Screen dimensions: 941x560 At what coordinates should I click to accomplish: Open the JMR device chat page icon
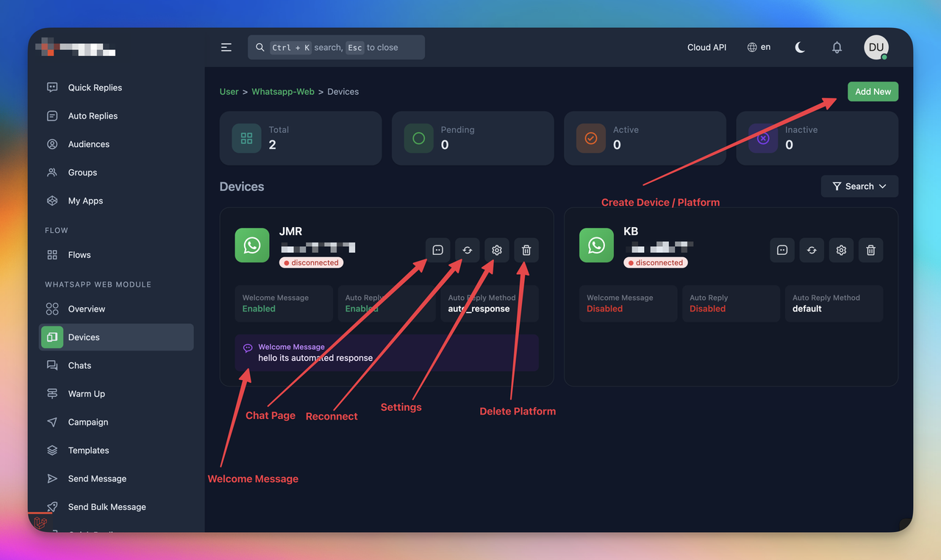(437, 250)
